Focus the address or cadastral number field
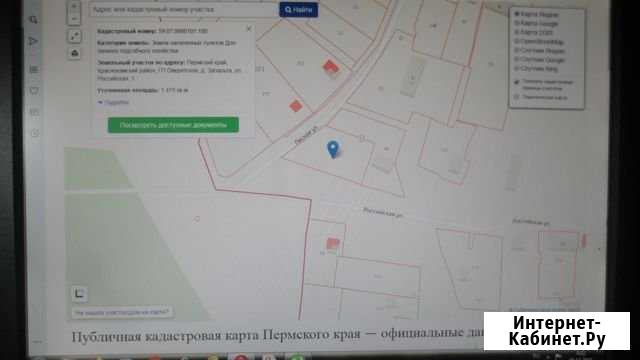The image size is (640, 360). (184, 9)
